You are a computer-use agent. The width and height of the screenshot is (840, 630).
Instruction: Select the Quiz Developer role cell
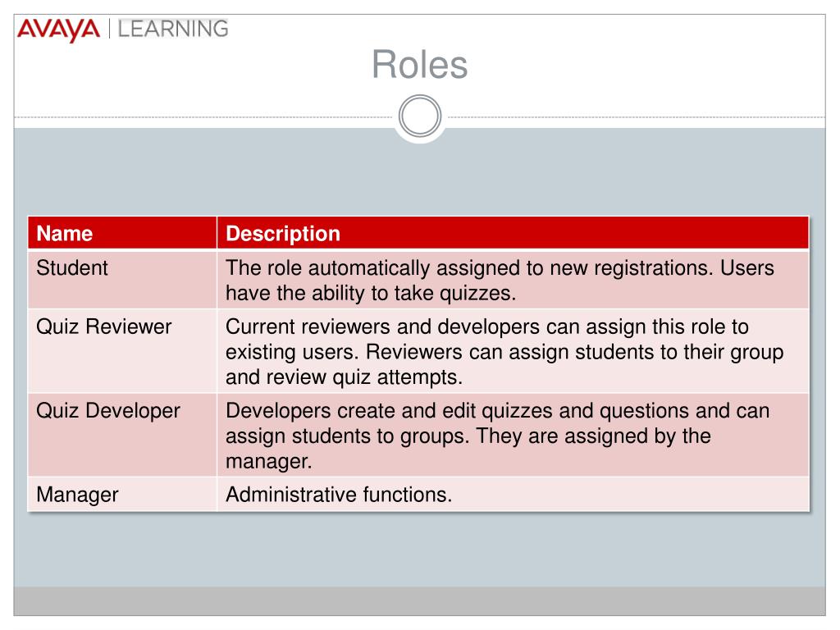coord(122,435)
